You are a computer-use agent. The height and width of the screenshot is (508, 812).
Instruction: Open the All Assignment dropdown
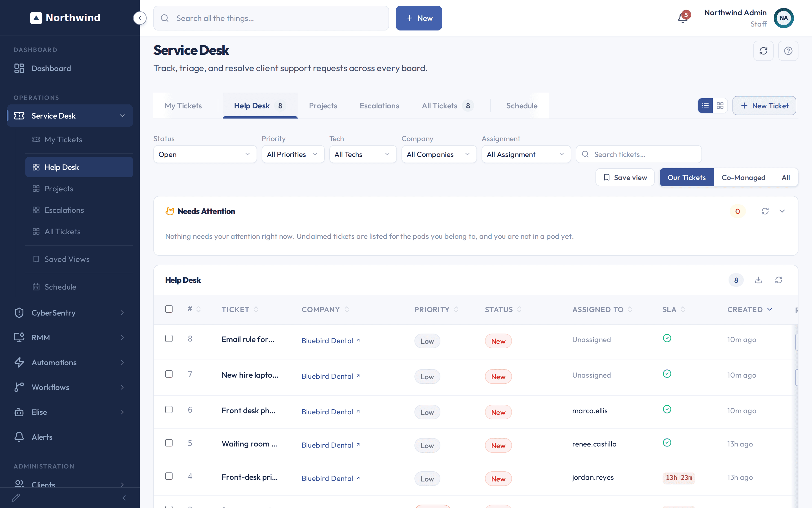[526, 154]
